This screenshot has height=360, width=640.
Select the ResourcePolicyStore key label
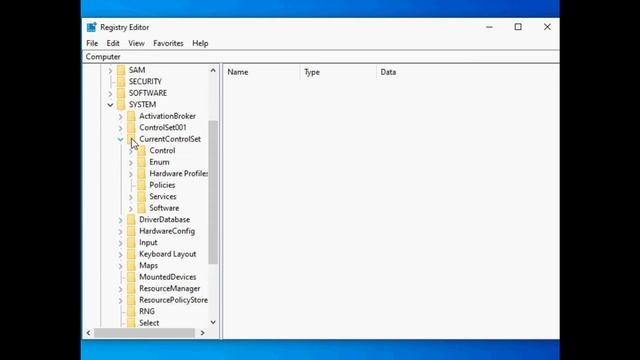point(173,300)
